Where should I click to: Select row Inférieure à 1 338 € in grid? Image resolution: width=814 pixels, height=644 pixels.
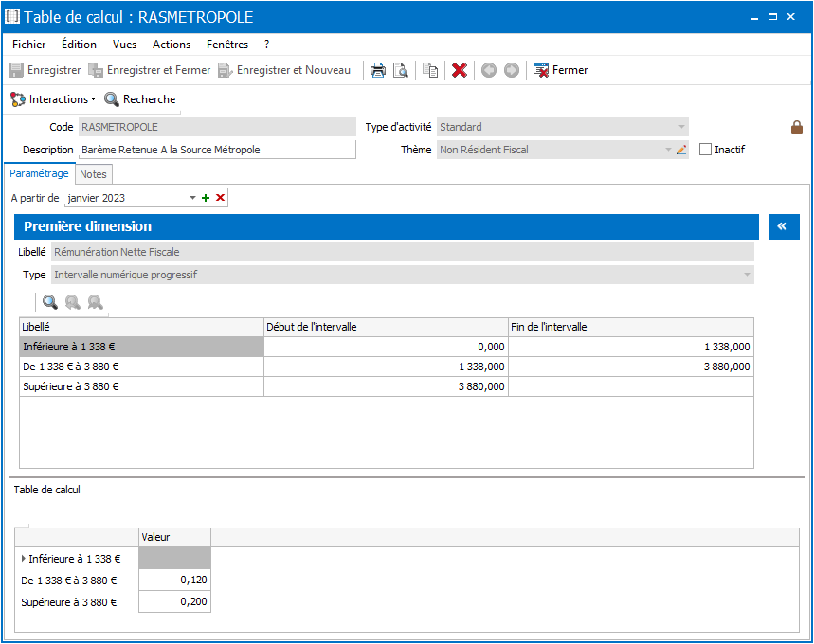[142, 347]
